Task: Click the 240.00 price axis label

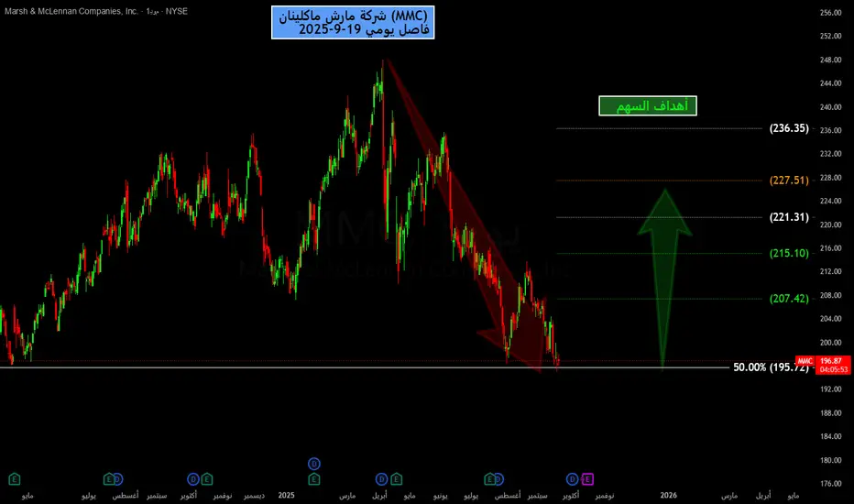Action: pos(830,107)
